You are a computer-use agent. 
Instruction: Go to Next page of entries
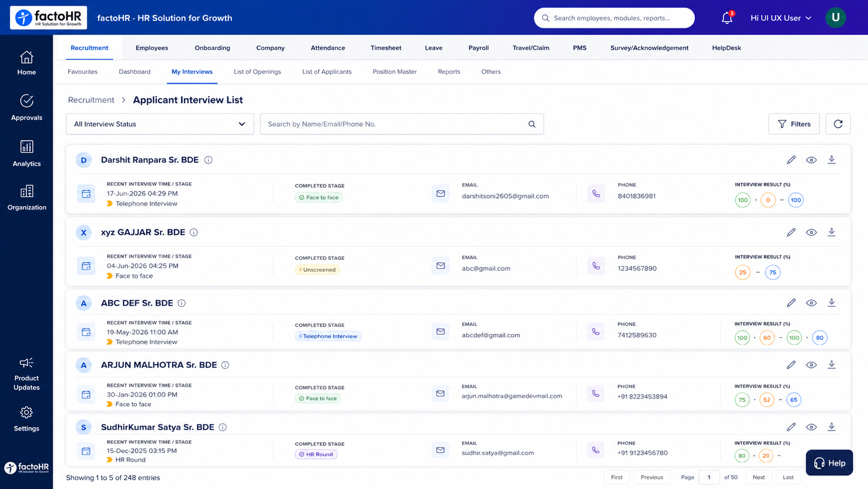point(758,477)
